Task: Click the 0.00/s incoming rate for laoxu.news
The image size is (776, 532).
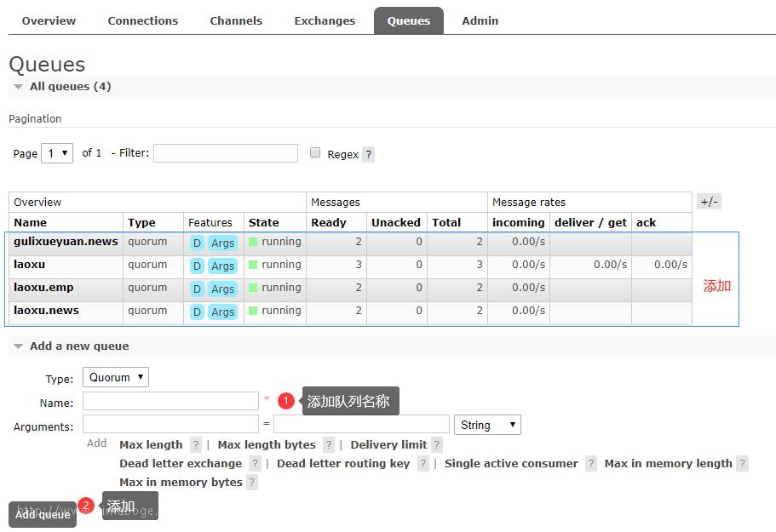Action: [529, 311]
